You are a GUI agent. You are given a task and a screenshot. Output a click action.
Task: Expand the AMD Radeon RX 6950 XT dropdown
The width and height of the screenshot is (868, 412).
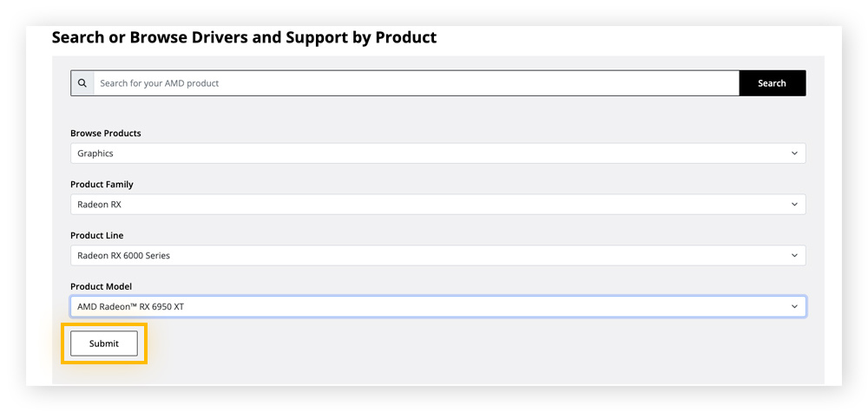coord(437,306)
